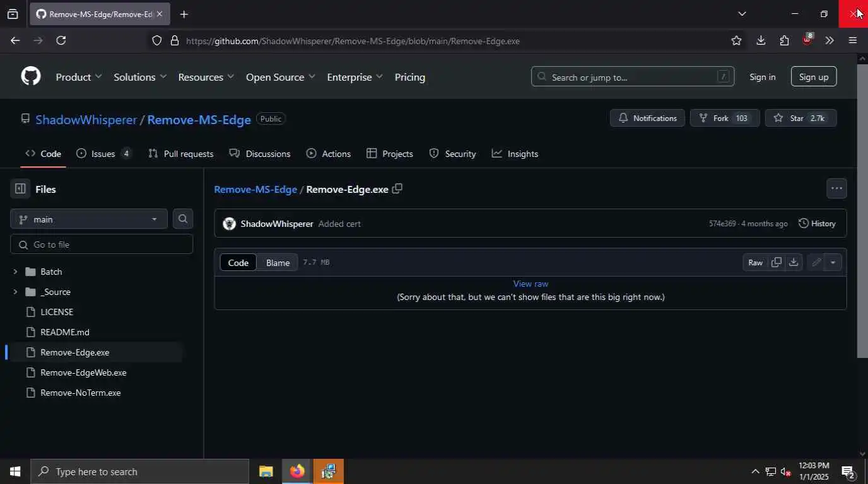This screenshot has height=484, width=868.
Task: Open Firefox View icon in tab bar
Action: 13,14
